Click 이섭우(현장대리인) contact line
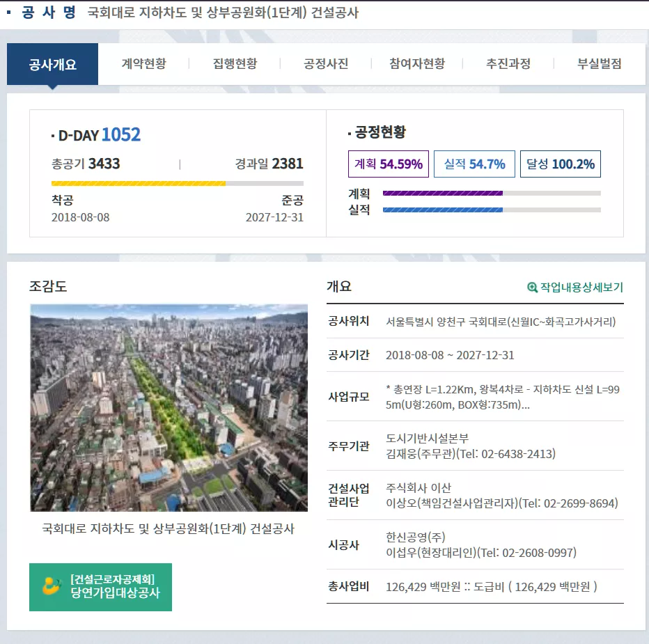Screen dimensions: 649x644 click(481, 553)
